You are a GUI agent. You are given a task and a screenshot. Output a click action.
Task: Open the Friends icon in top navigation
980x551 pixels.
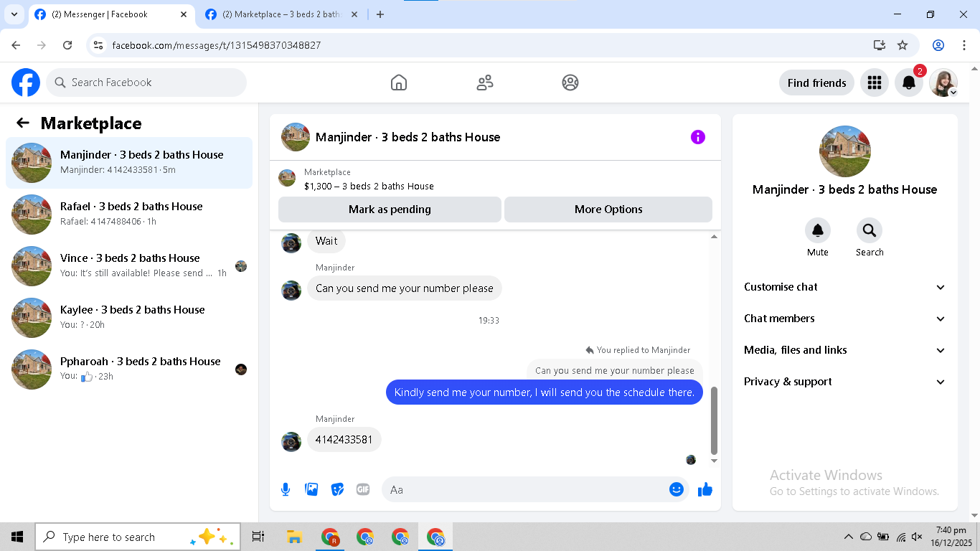click(485, 83)
